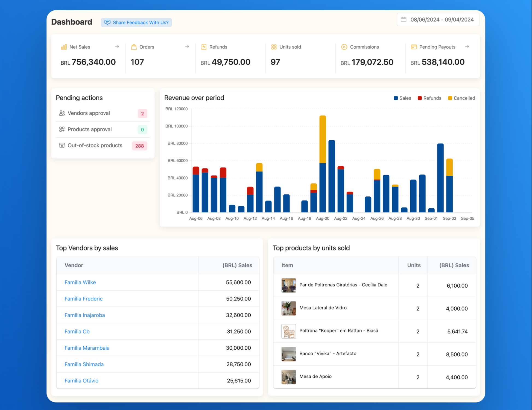Toggle the Sales series in the chart legend
The width and height of the screenshot is (532, 410).
pos(402,98)
